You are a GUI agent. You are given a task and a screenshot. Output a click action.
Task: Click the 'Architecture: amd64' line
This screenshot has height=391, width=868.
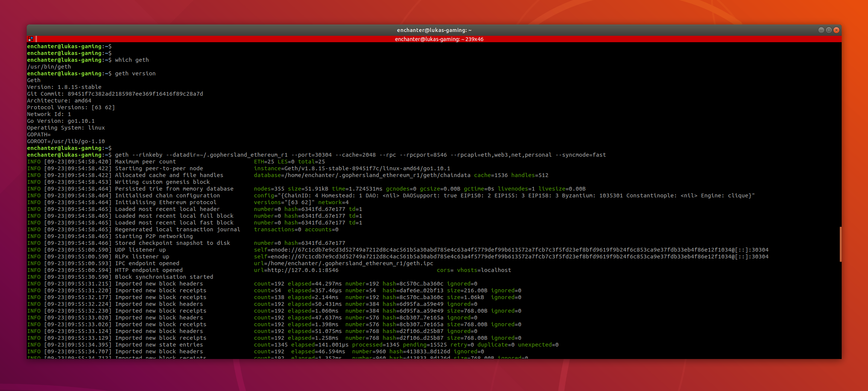click(x=59, y=101)
